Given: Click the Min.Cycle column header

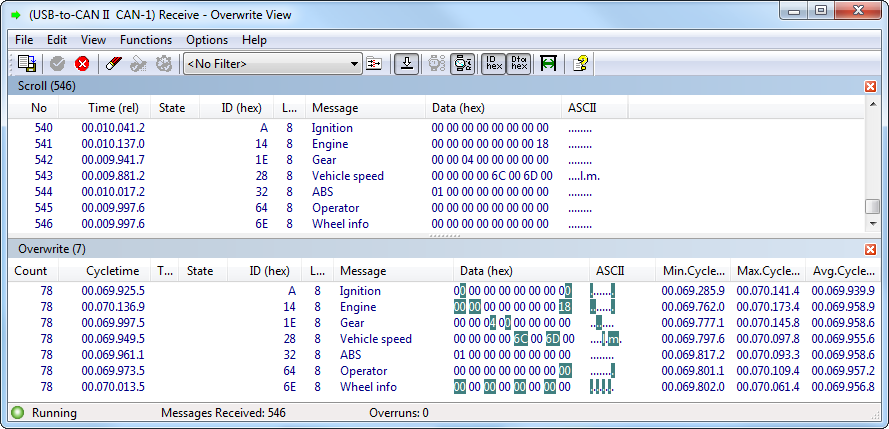Looking at the screenshot, I should (693, 271).
